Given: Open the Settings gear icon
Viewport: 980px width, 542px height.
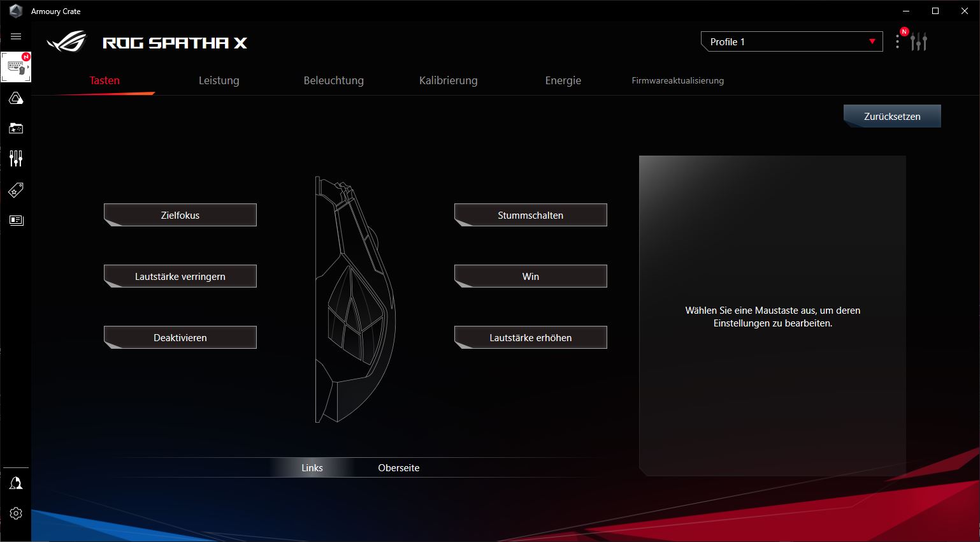Looking at the screenshot, I should point(16,513).
